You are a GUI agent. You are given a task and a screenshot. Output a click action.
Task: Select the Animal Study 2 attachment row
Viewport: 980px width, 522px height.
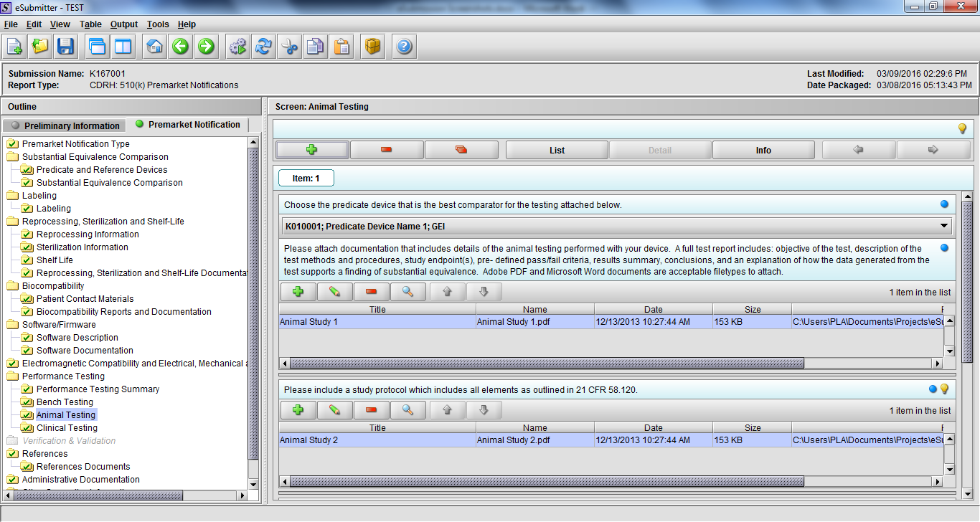(x=502, y=440)
